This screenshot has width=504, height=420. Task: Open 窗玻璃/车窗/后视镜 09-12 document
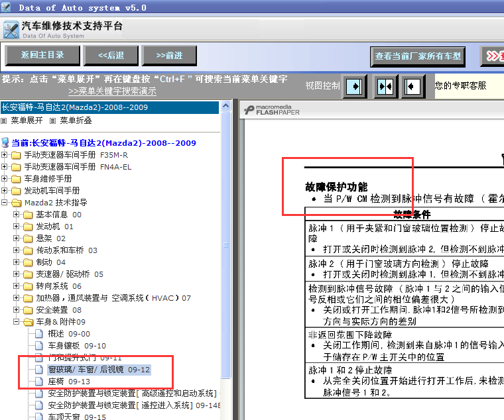[99, 370]
